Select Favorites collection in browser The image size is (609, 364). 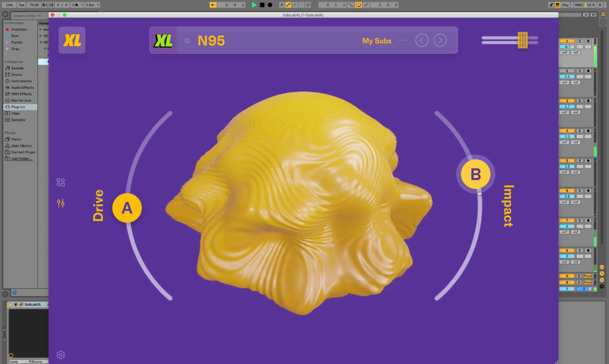pos(19,29)
